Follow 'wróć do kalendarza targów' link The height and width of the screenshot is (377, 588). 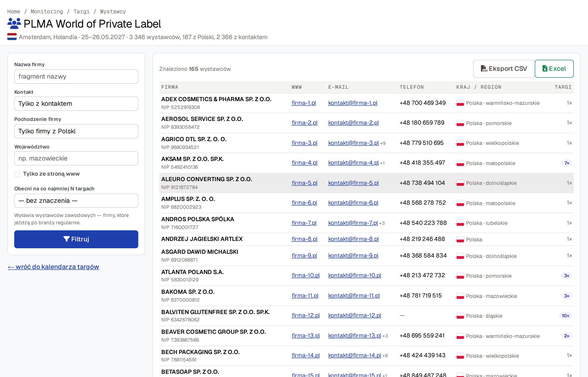(53, 267)
